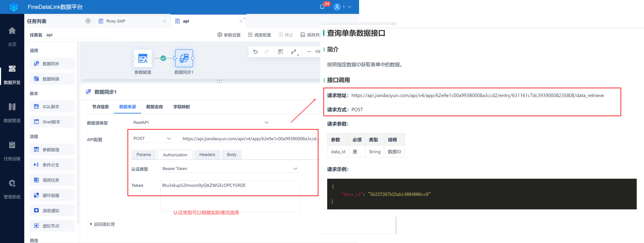This screenshot has height=243, width=644.
Task: Select the 数据同步1 node on canvas
Action: tap(184, 59)
